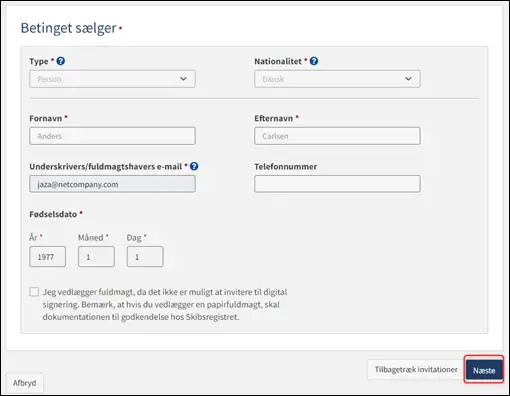Click the Næste button
This screenshot has width=510, height=396.
point(484,370)
